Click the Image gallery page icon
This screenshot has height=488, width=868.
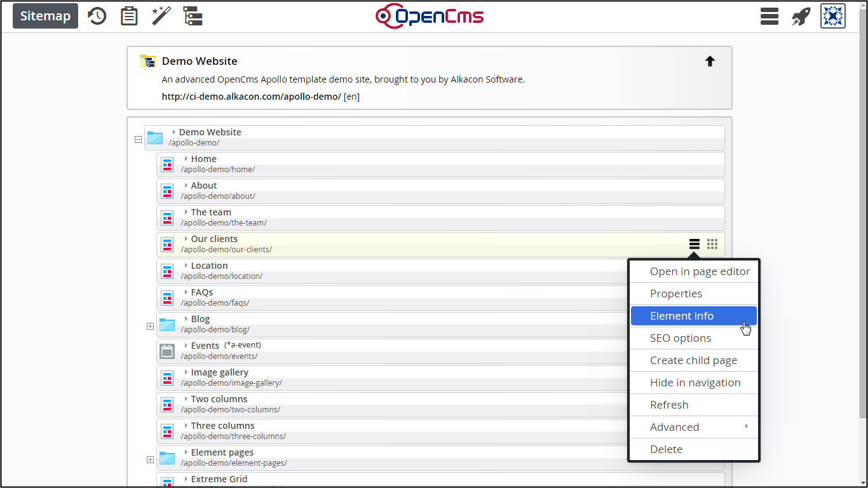click(167, 378)
